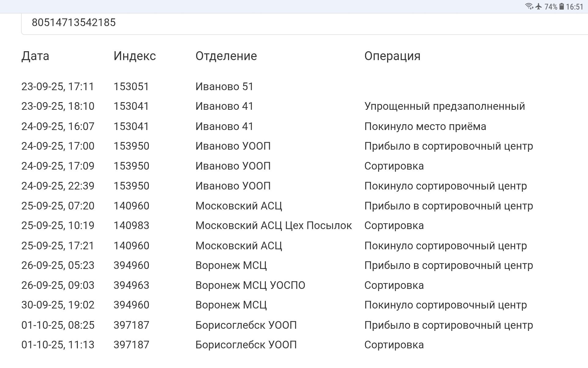Image resolution: width=588 pixels, height=368 pixels.
Task: Tap the Wi-Fi status icon
Action: coord(529,6)
